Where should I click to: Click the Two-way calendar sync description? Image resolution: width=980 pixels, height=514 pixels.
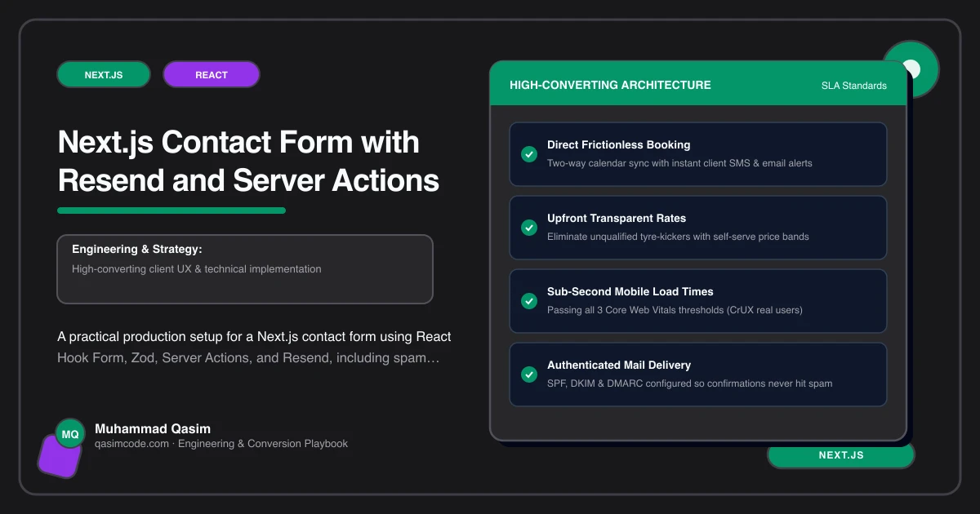[679, 163]
